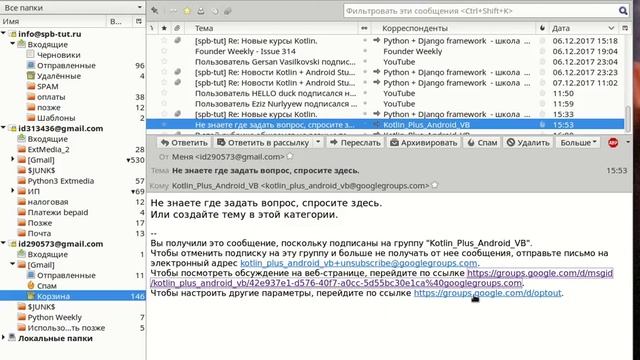
Task: Toggle junk status of 06.12.2017 19:04 message
Action: click(542, 51)
